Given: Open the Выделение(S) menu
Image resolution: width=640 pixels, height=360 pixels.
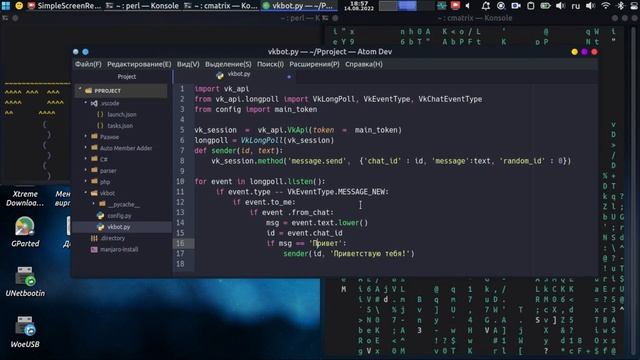Looking at the screenshot, I should (x=228, y=64).
